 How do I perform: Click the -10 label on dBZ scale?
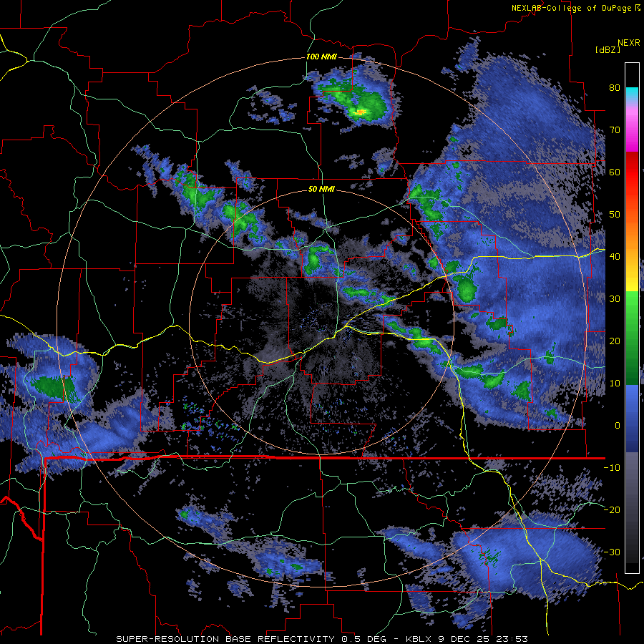612,467
